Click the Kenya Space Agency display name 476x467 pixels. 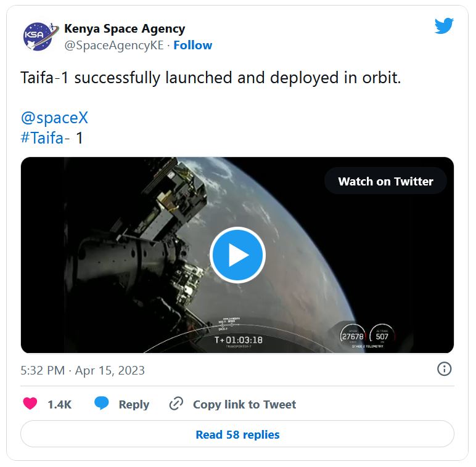click(x=125, y=29)
